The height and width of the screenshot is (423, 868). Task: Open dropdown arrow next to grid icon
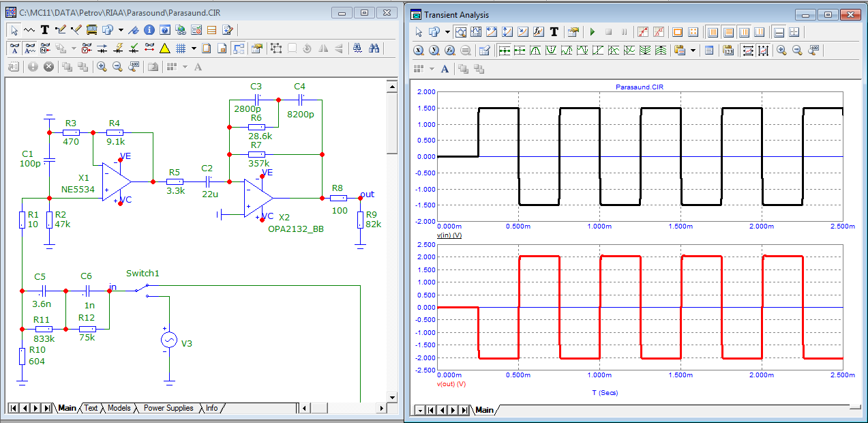pos(194,48)
